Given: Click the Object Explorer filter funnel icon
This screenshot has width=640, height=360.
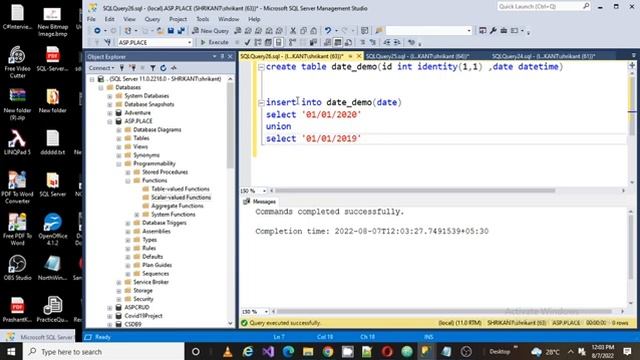Looking at the screenshot, I should [x=153, y=68].
